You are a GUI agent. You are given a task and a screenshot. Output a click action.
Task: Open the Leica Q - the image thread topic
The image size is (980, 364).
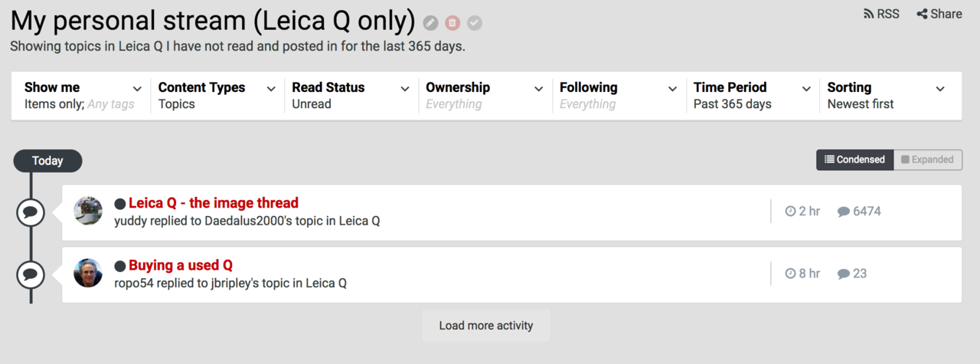pyautogui.click(x=214, y=203)
